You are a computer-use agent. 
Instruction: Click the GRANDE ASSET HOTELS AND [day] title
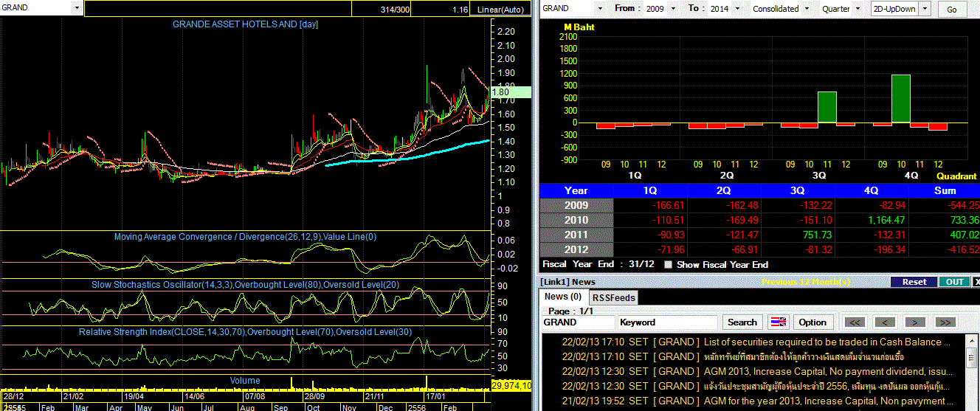click(246, 24)
